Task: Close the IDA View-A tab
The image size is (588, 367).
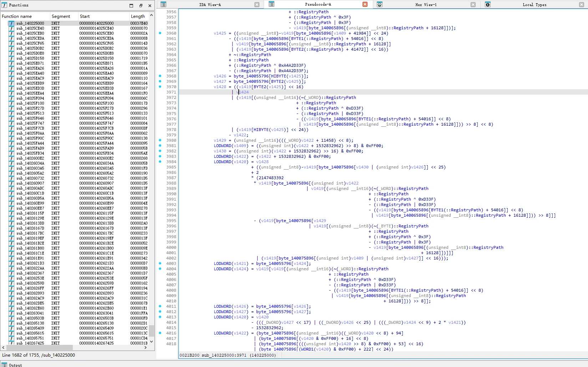Action: (257, 5)
